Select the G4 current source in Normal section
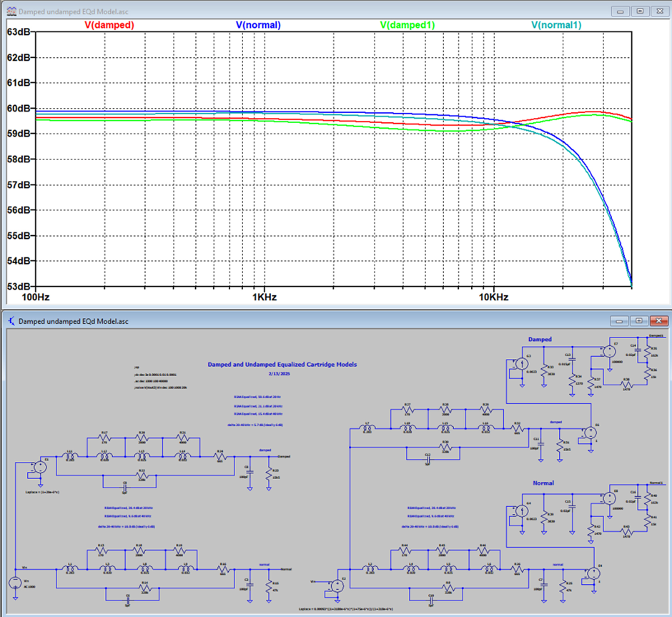 pyautogui.click(x=522, y=510)
